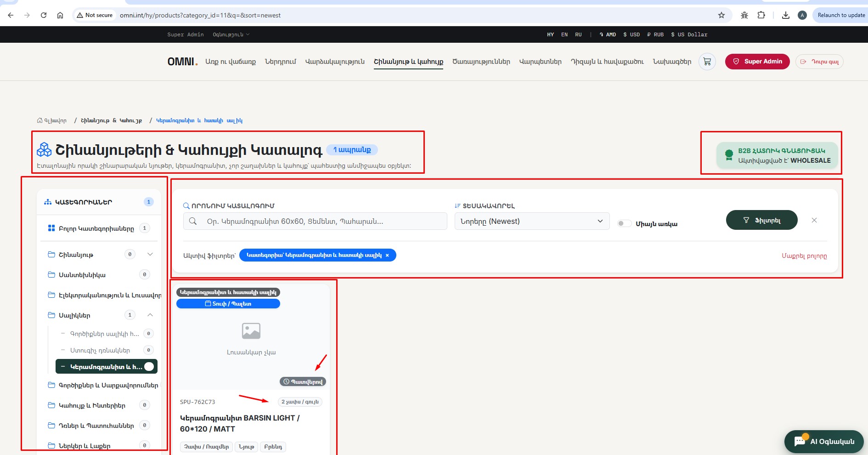This screenshot has height=455, width=868.
Task: Click the Պատվերով badge on product
Action: coord(303,381)
